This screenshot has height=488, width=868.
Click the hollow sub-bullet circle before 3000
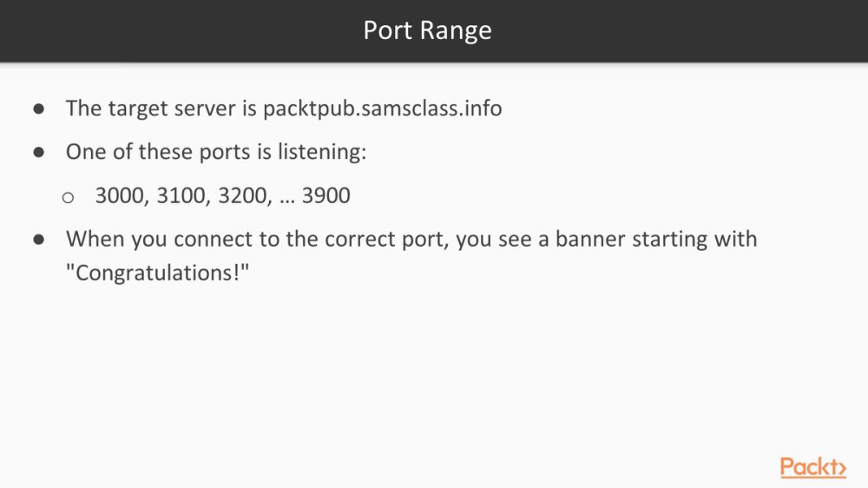coord(68,197)
